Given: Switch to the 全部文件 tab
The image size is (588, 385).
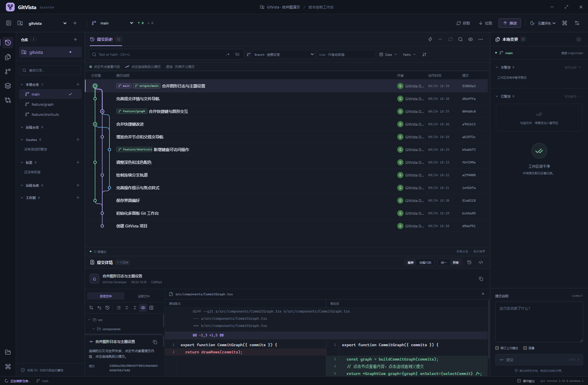Looking at the screenshot, I should pyautogui.click(x=144, y=296).
